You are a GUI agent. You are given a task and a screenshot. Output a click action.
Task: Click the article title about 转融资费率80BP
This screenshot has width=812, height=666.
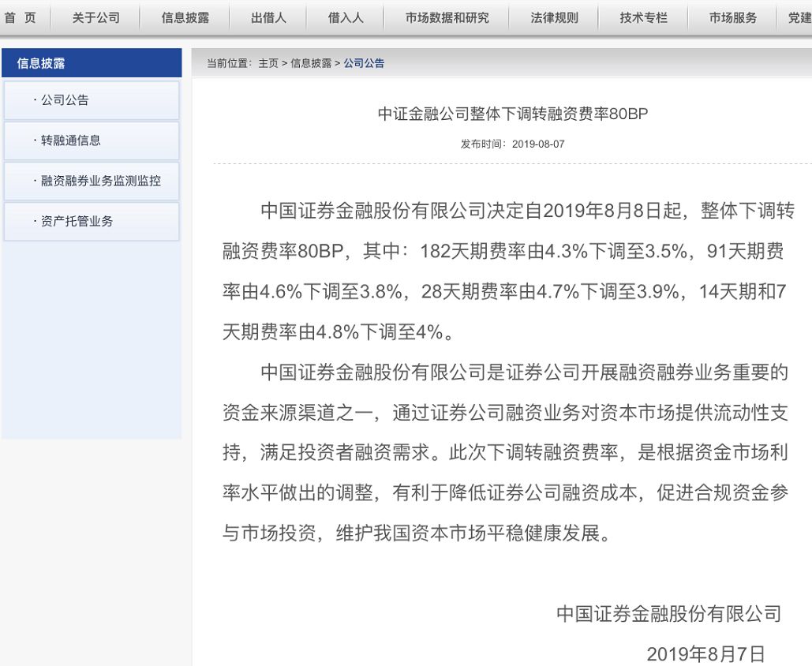[513, 114]
